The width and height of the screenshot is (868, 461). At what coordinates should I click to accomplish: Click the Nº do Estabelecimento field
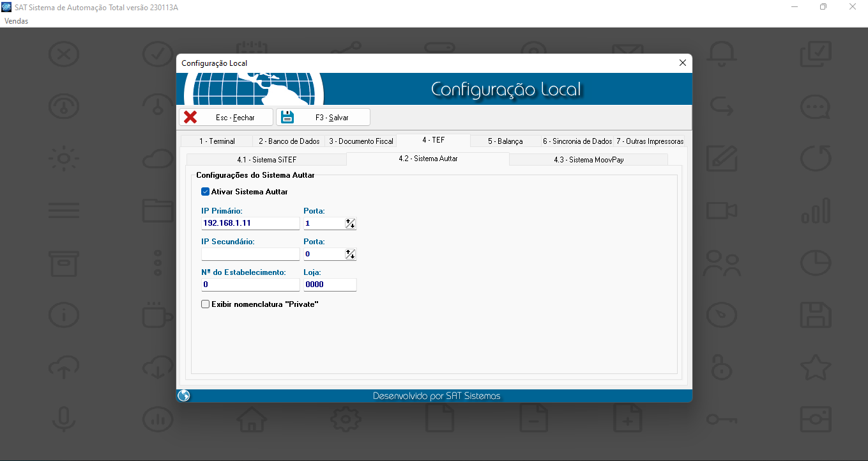(250, 285)
